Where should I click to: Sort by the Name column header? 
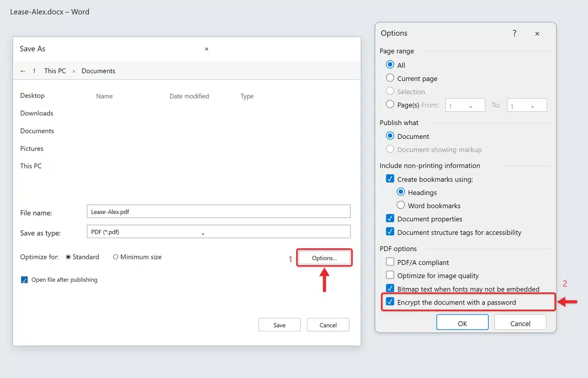(x=104, y=96)
